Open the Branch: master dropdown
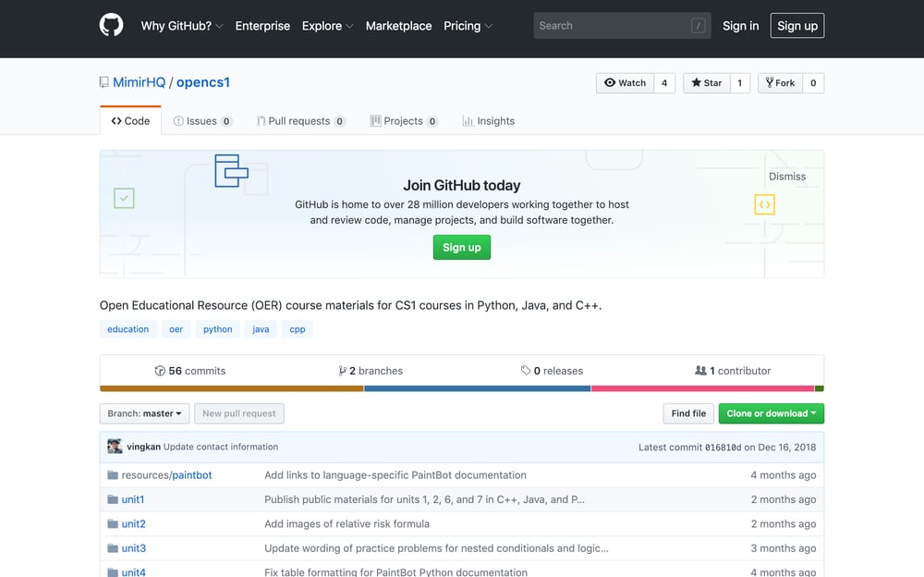Image resolution: width=924 pixels, height=577 pixels. pyautogui.click(x=144, y=413)
